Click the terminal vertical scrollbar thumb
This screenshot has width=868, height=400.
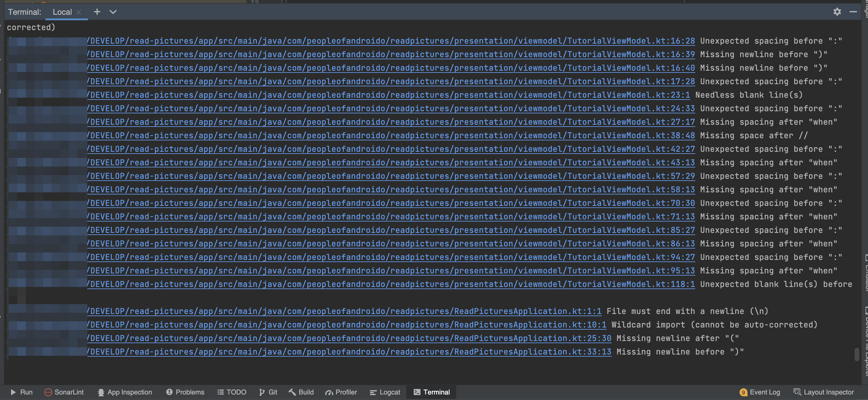857,354
